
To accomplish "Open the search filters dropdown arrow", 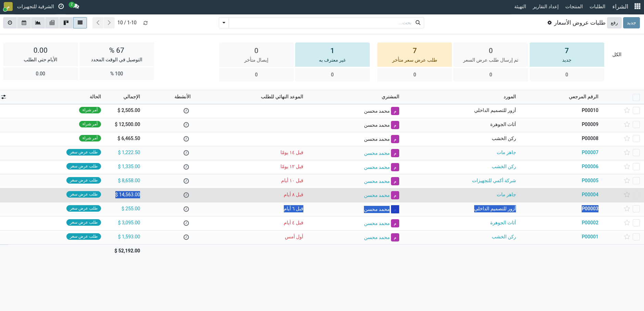I will (x=224, y=23).
